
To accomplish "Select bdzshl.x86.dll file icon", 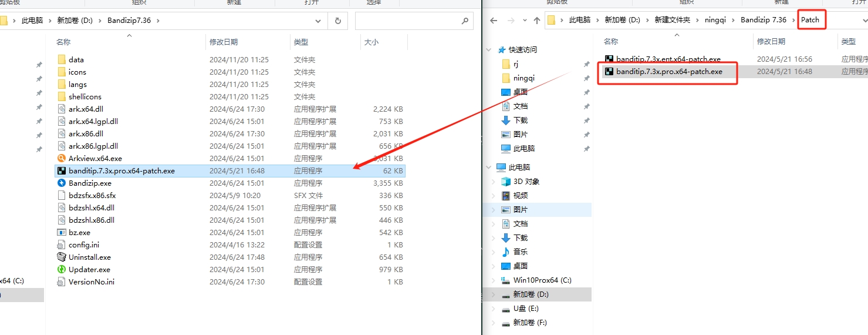I will pyautogui.click(x=62, y=220).
